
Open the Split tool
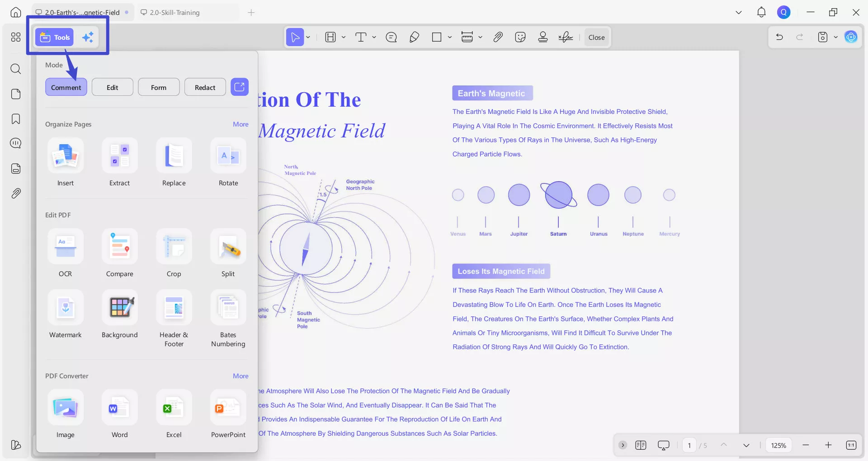[x=228, y=246]
